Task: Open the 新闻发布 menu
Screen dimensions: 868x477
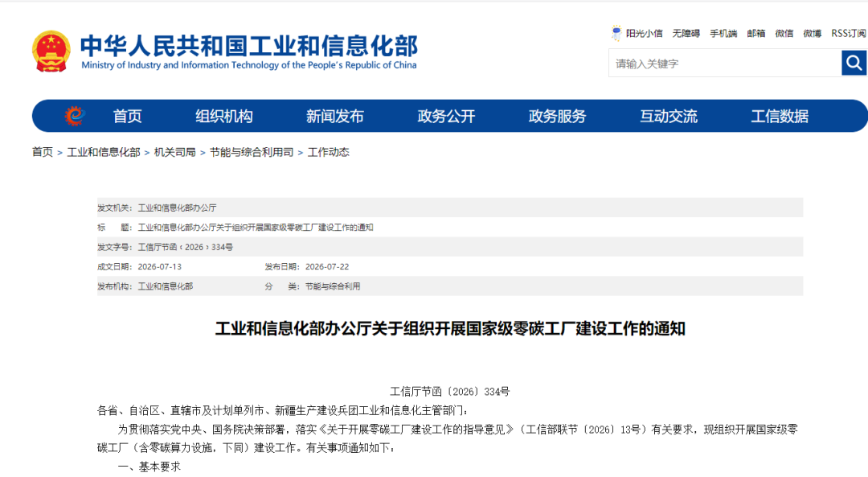Action: pos(335,117)
